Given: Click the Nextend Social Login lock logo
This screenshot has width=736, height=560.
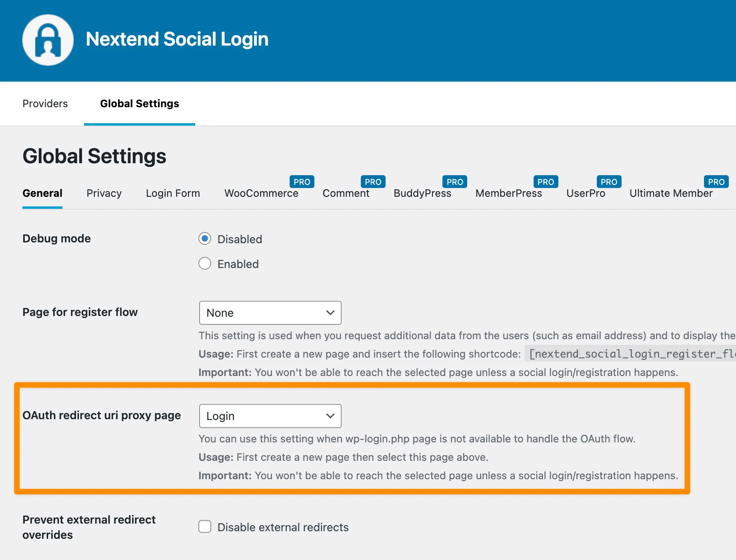Looking at the screenshot, I should click(48, 40).
